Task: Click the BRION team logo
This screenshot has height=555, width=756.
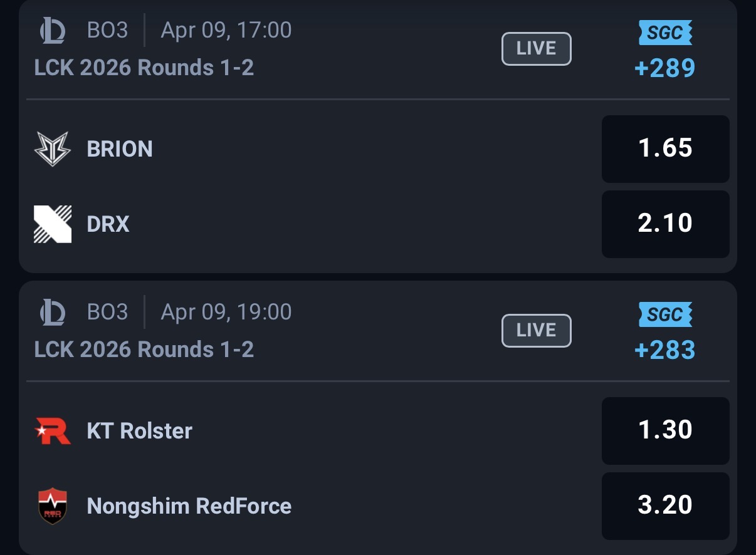Action: tap(52, 149)
